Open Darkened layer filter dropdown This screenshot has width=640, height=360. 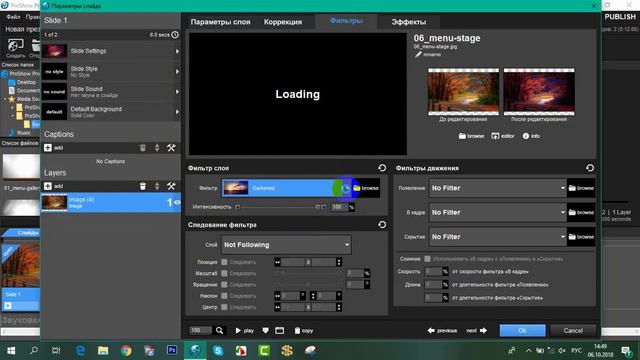tap(287, 188)
